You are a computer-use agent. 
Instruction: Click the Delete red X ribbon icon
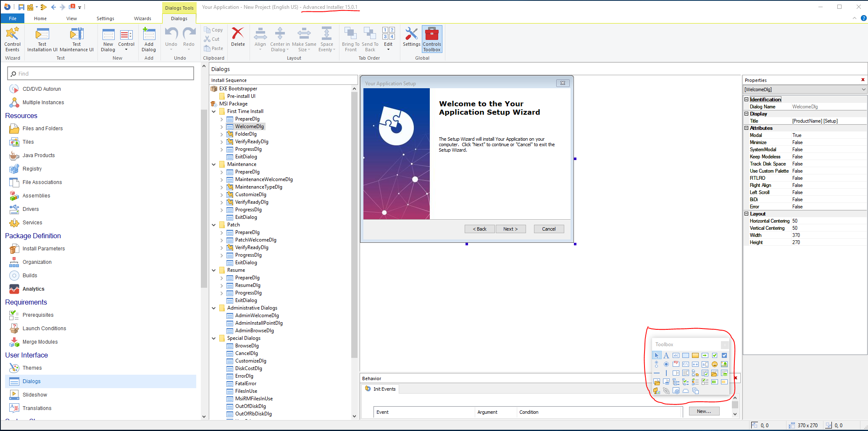pyautogui.click(x=238, y=37)
